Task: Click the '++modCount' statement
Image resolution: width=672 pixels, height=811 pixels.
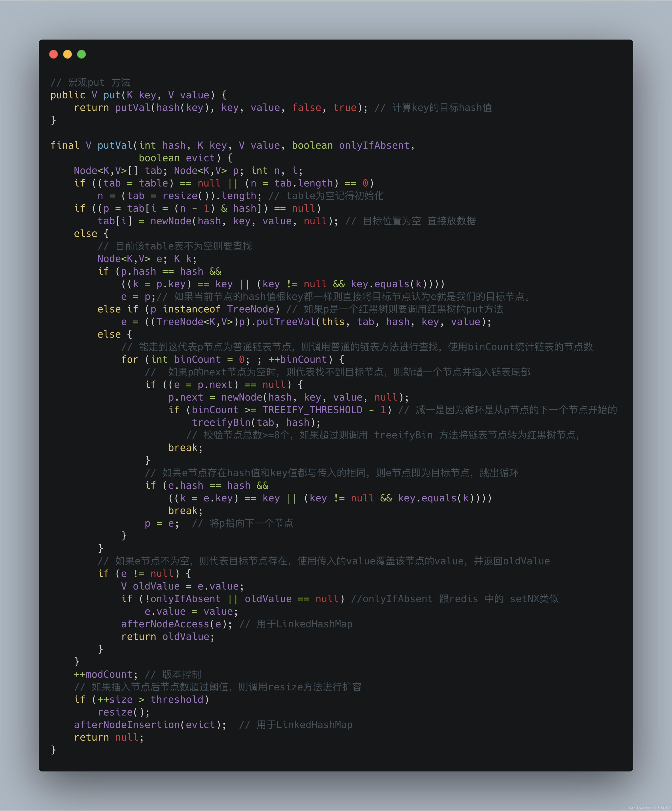Action: coord(103,674)
